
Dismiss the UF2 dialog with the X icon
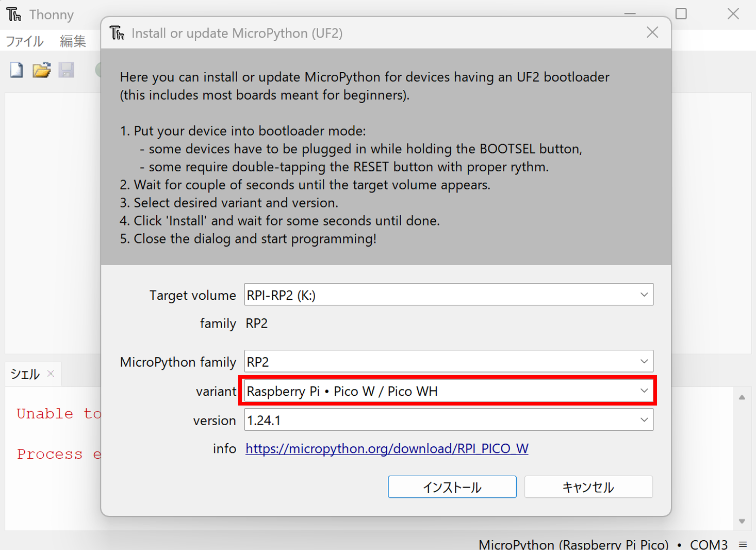(652, 32)
